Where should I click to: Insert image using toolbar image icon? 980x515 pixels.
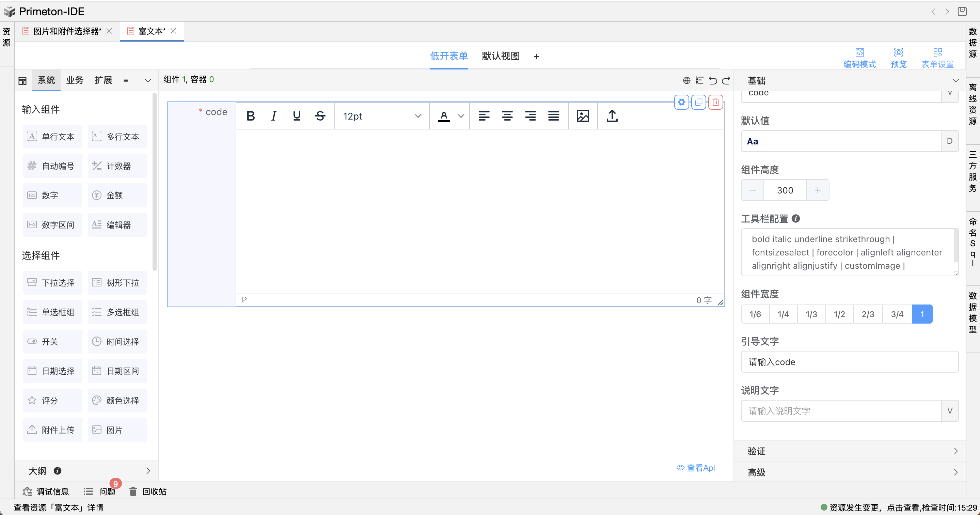pyautogui.click(x=582, y=116)
